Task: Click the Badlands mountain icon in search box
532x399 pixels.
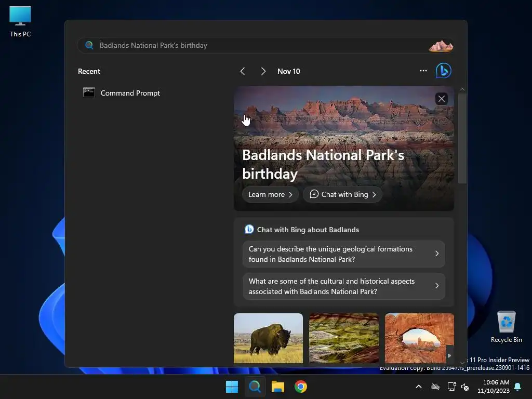Action: pos(441,46)
